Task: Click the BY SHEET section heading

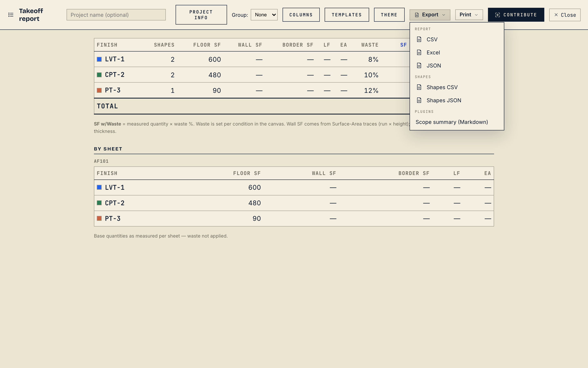Action: tap(108, 149)
